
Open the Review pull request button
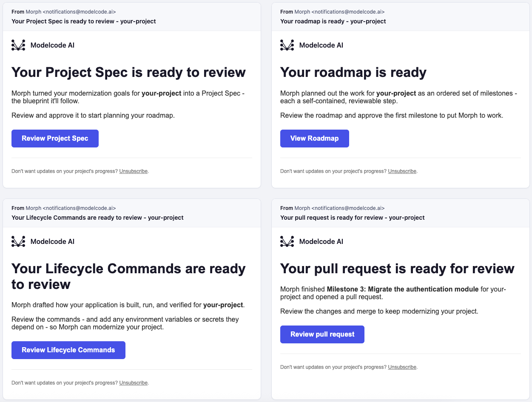click(x=322, y=334)
